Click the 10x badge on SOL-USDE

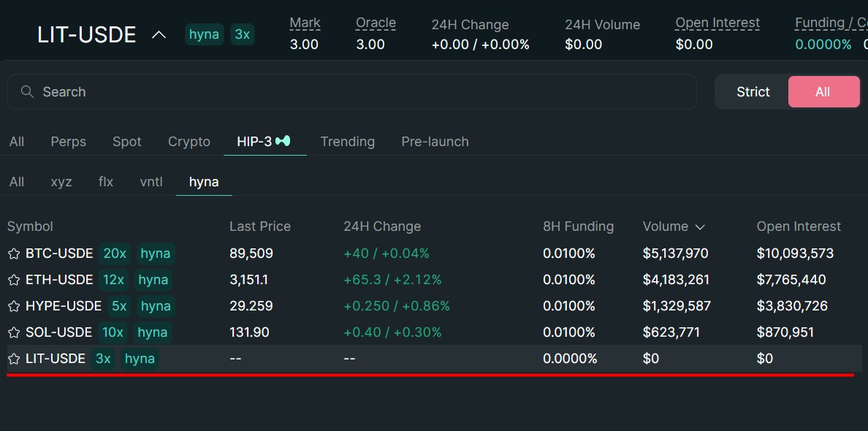113,332
